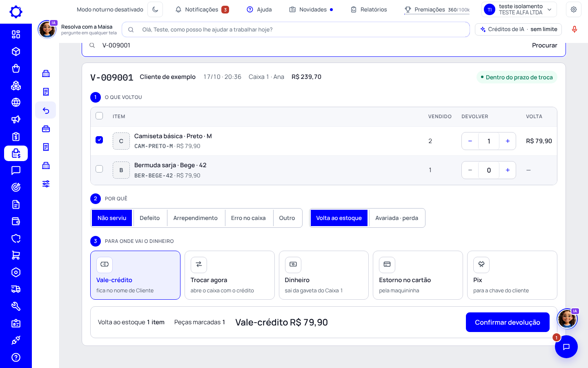Open the sliders settings icon in submenu
Viewport: 588px width, 368px height.
[x=46, y=184]
